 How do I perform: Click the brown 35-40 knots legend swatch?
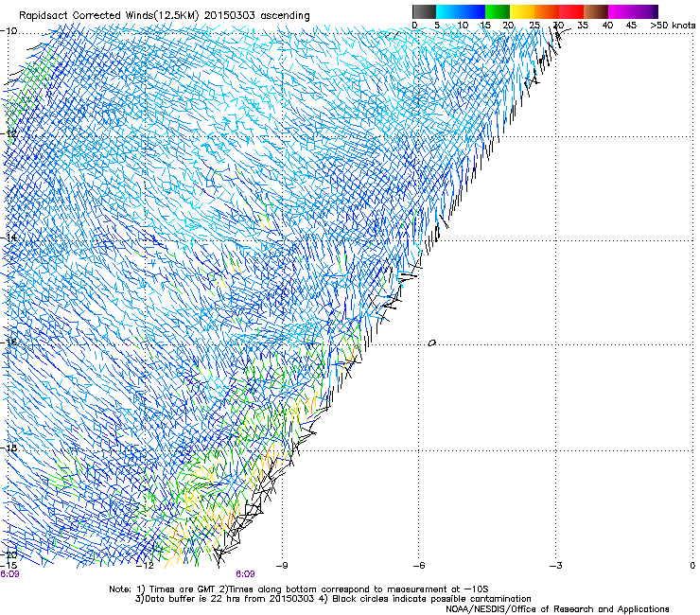[596, 11]
